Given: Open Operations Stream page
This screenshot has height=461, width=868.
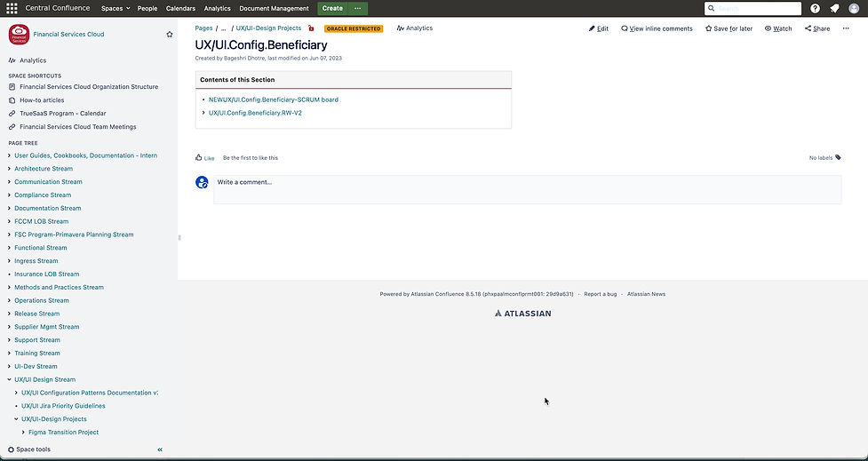Looking at the screenshot, I should point(42,300).
